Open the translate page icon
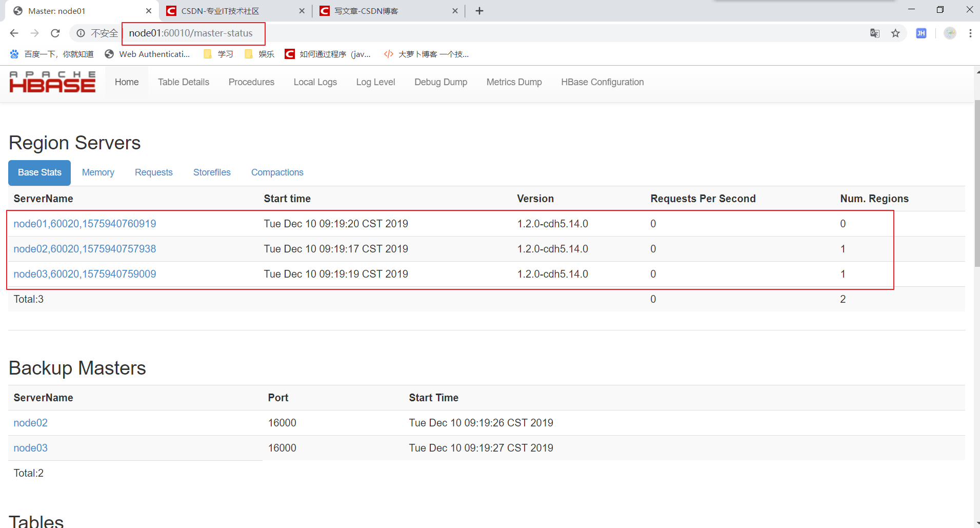980x528 pixels. tap(875, 33)
